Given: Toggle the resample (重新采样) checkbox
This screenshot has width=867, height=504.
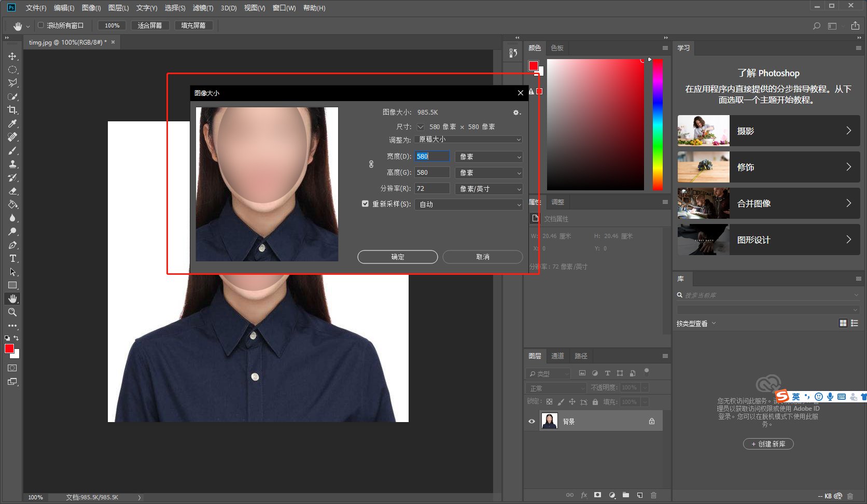Looking at the screenshot, I should coord(365,204).
